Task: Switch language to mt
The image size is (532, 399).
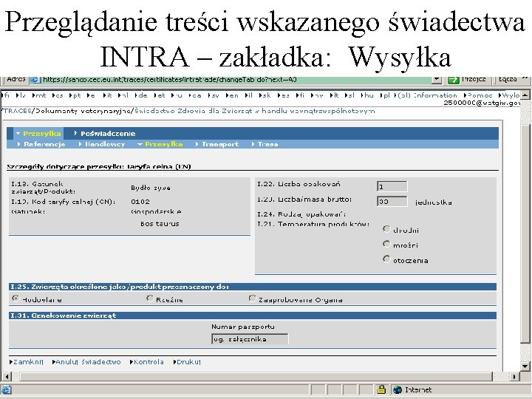Action: point(41,95)
